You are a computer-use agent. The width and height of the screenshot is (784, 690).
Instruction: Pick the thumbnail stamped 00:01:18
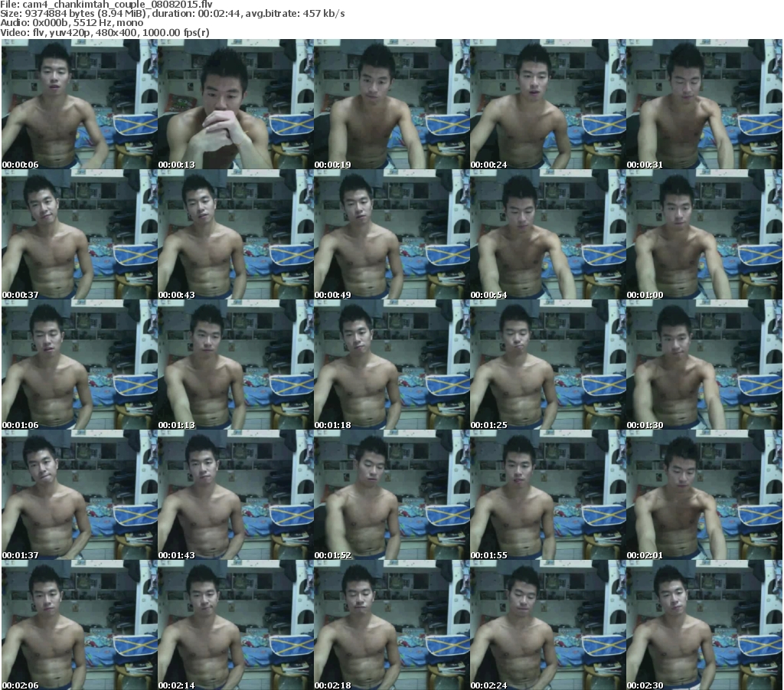coord(391,365)
